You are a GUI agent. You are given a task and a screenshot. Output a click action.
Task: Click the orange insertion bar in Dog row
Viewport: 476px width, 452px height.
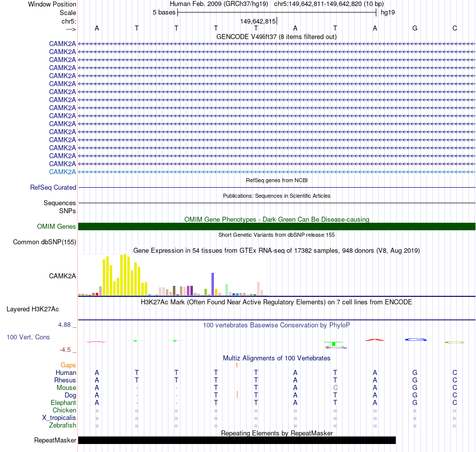[x=237, y=394]
